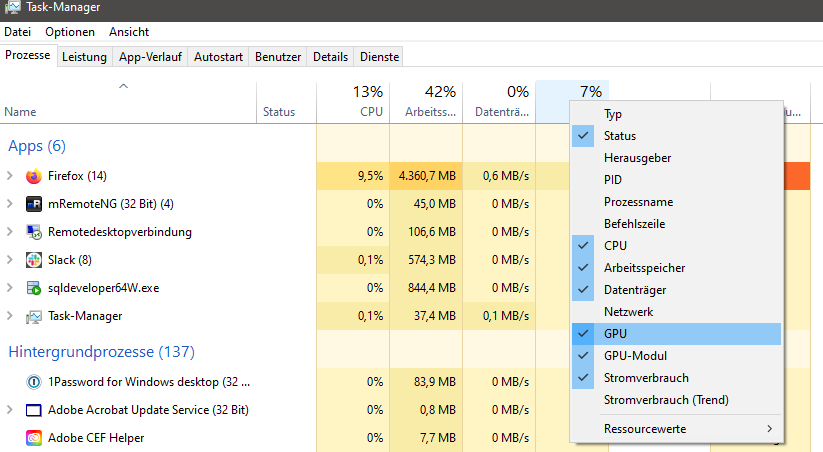This screenshot has height=452, width=823.
Task: Click the Firefox app icon
Action: click(x=34, y=176)
